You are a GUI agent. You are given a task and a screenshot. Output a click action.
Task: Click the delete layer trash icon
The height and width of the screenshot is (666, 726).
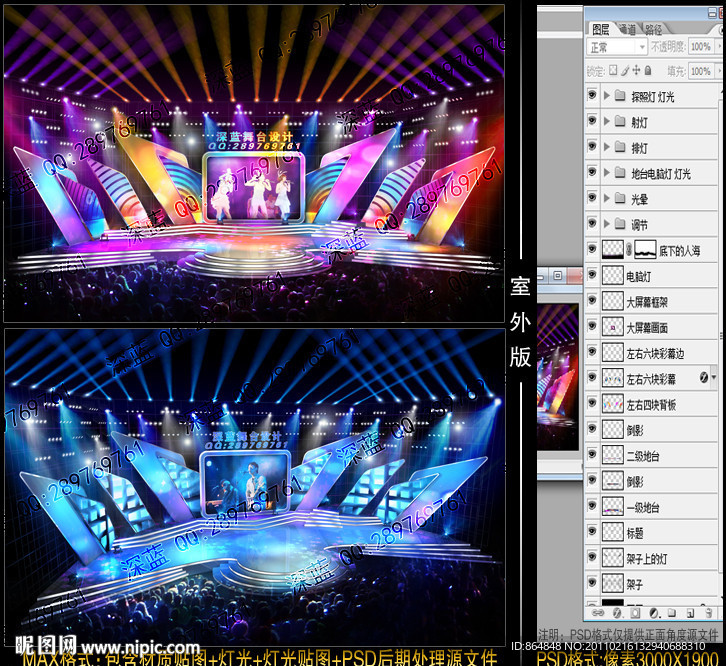click(708, 611)
